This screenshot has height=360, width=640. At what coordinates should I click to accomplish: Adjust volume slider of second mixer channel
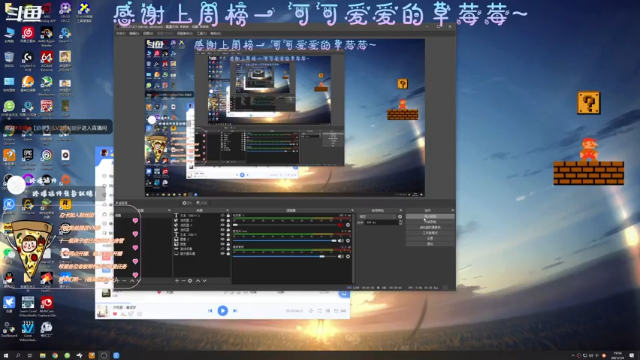[x=285, y=241]
